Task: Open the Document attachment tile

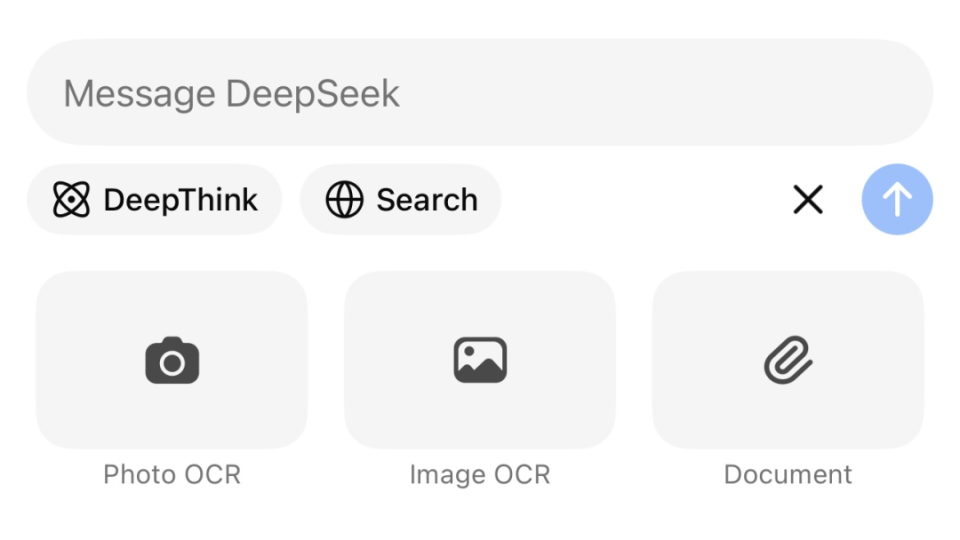Action: [788, 360]
